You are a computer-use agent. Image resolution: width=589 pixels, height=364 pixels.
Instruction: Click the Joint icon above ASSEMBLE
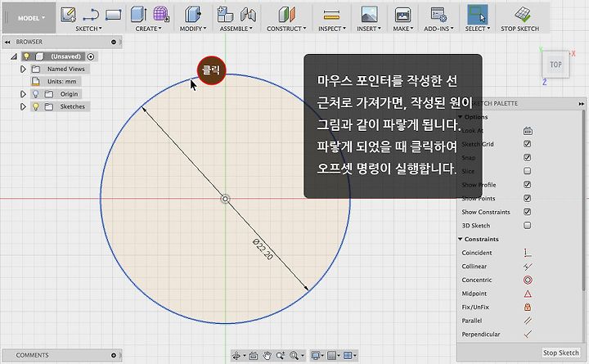tap(248, 15)
